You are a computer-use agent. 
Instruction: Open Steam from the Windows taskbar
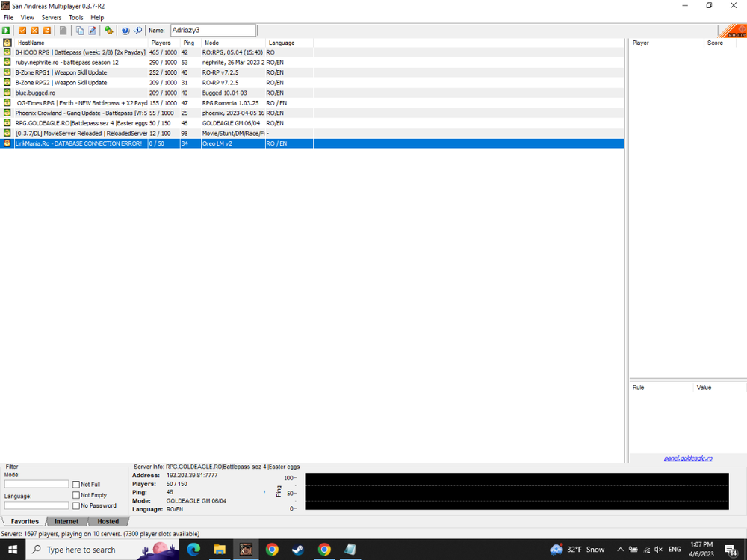[x=298, y=550]
